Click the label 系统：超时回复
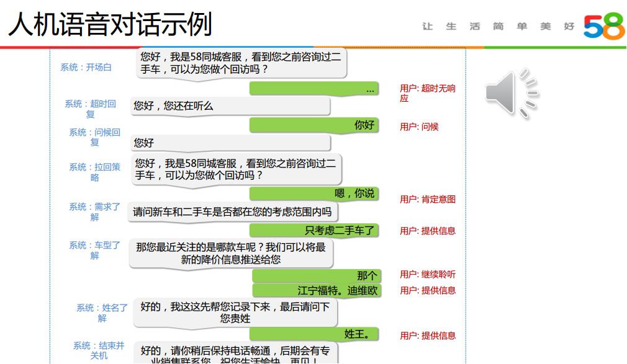This screenshot has height=364, width=627. click(x=91, y=109)
